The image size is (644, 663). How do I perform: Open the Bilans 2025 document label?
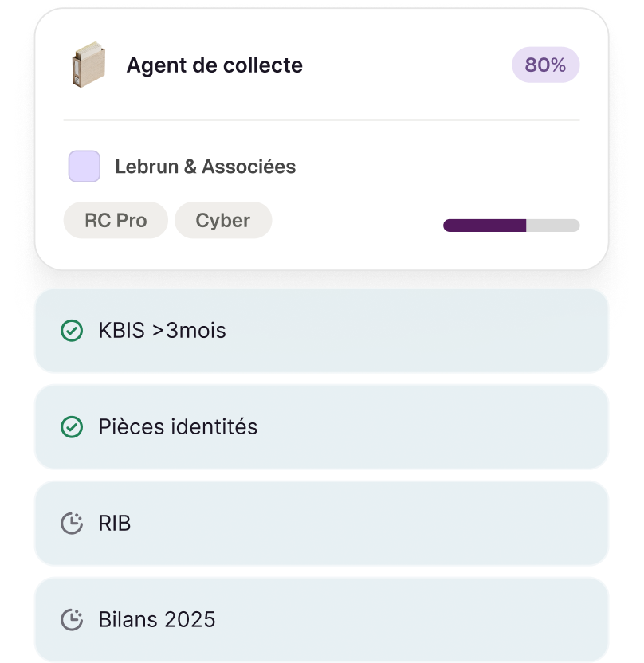[157, 619]
